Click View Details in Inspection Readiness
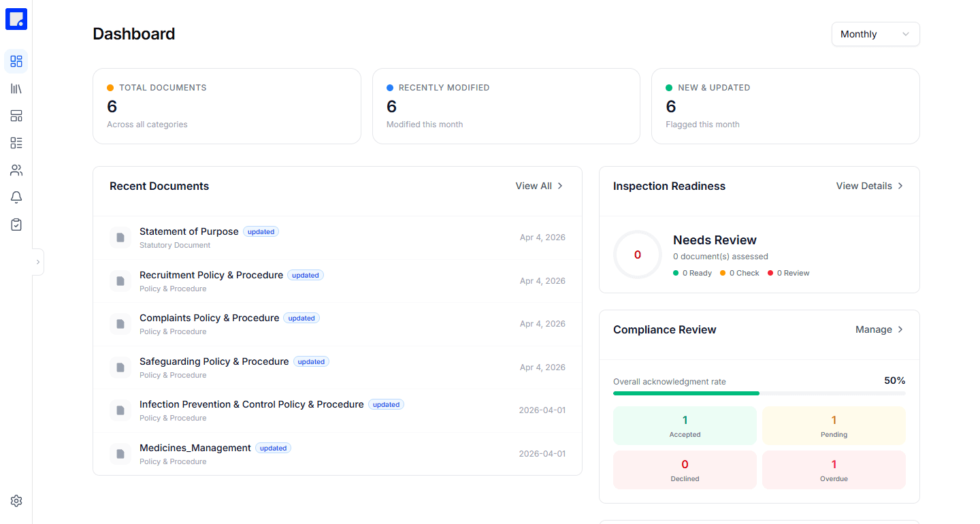The image size is (980, 524). 870,186
